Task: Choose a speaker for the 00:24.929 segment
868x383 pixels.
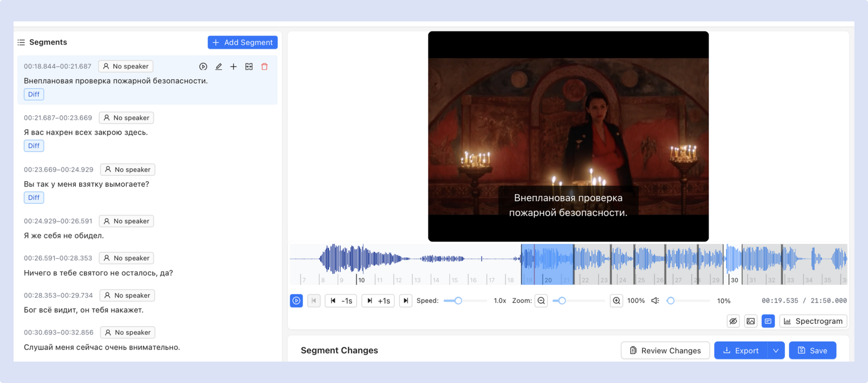Action: (126, 221)
